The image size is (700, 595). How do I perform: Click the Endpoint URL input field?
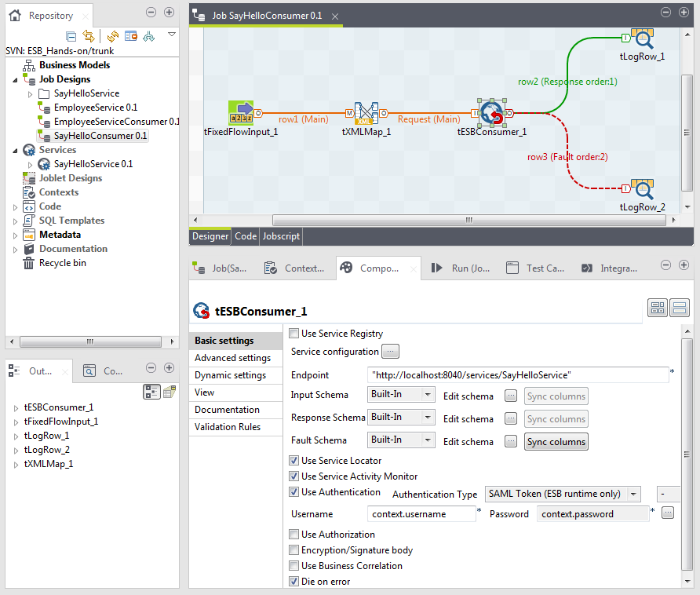click(517, 375)
